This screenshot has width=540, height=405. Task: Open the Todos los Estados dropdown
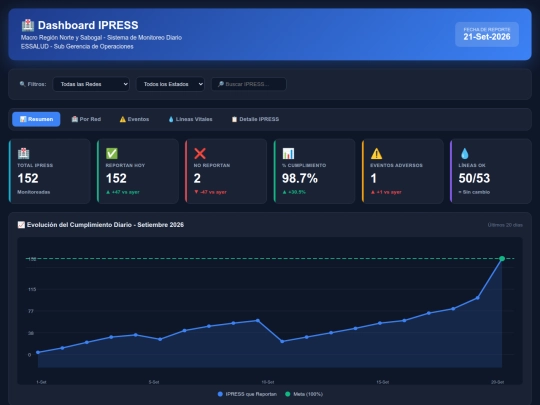[x=170, y=84]
